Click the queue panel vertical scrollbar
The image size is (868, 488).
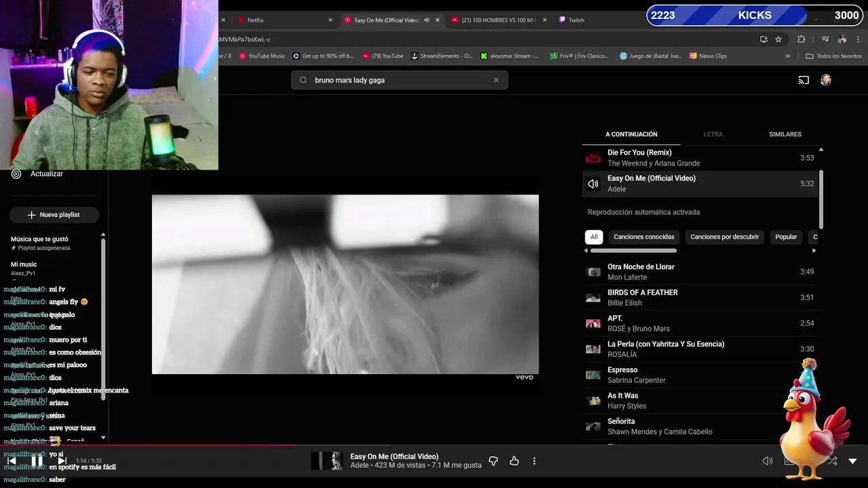821,200
